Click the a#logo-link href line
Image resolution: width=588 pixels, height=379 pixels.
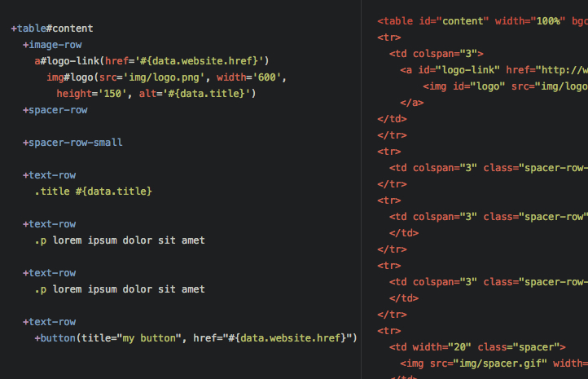[151, 61]
